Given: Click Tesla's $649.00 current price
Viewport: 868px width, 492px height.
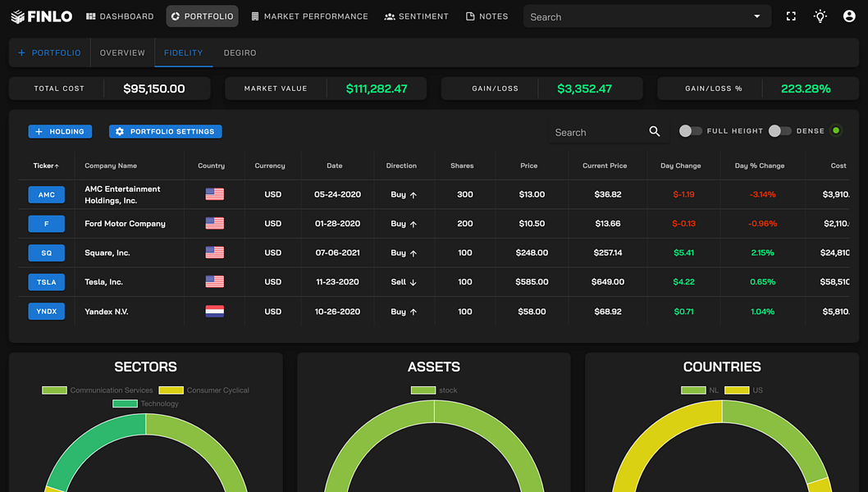Looking at the screenshot, I should click(x=608, y=282).
